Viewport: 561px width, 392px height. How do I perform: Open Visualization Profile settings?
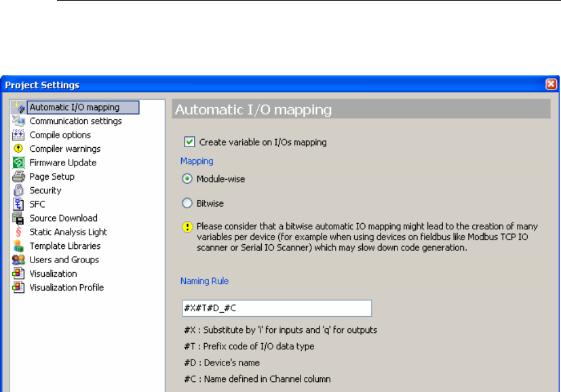pyautogui.click(x=66, y=288)
